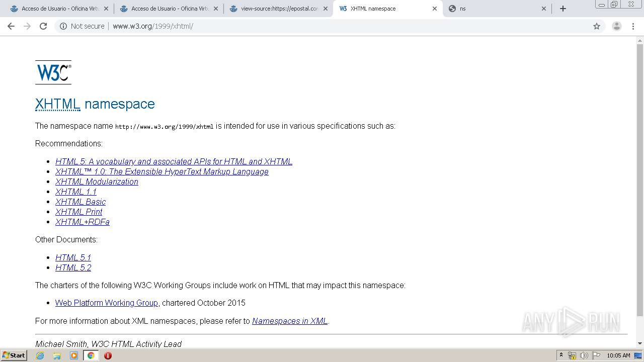Viewport: 644px width, 362px height.
Task: Click the http://www.w3.org/1999/xhtml namespace text
Action: pyautogui.click(x=165, y=127)
